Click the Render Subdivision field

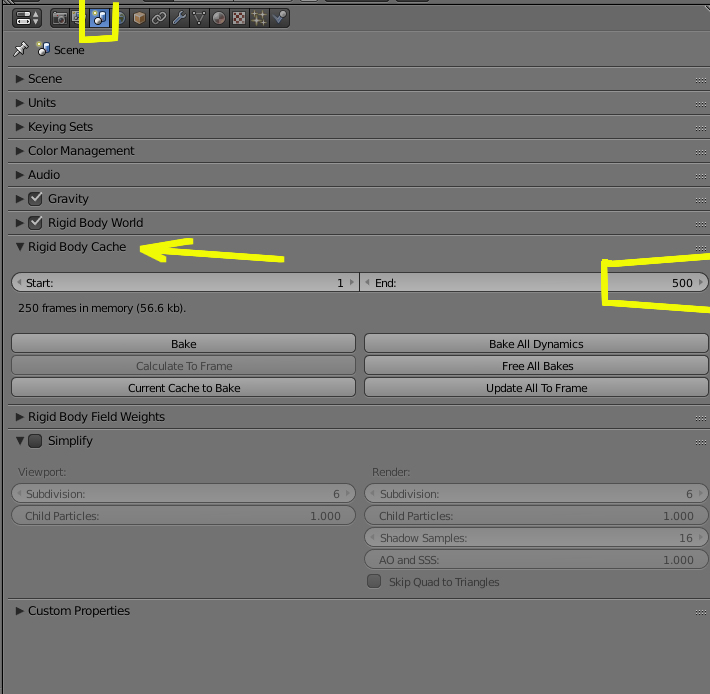[536, 493]
